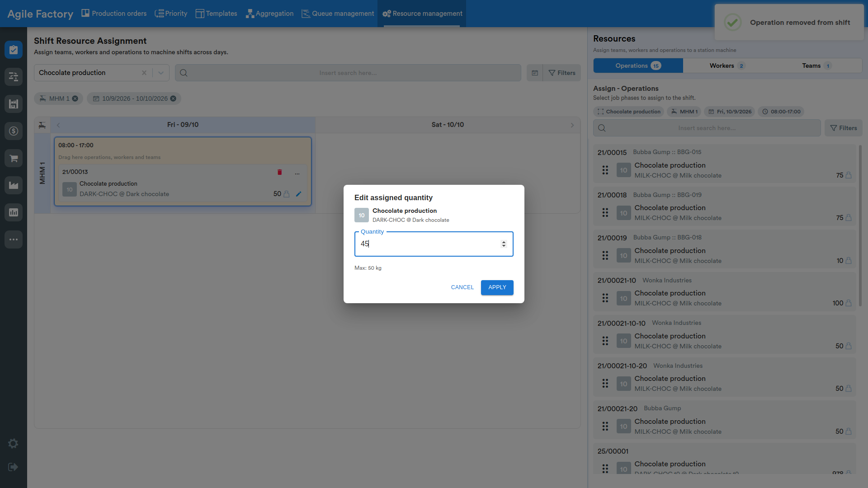This screenshot has height=488, width=868.
Task: Click the logout icon in sidebar
Action: coord(13,467)
